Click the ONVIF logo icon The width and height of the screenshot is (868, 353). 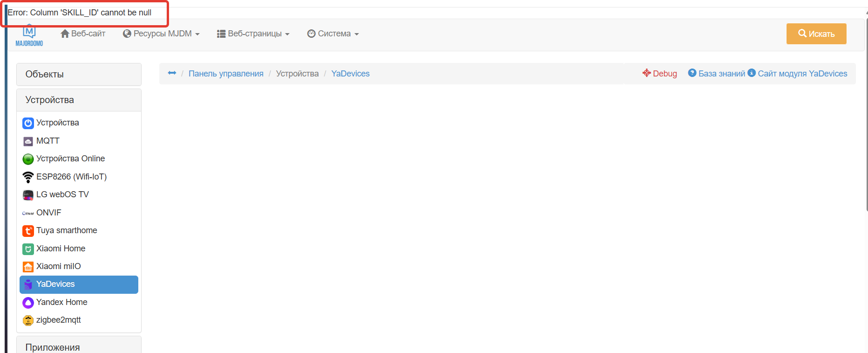coord(28,213)
